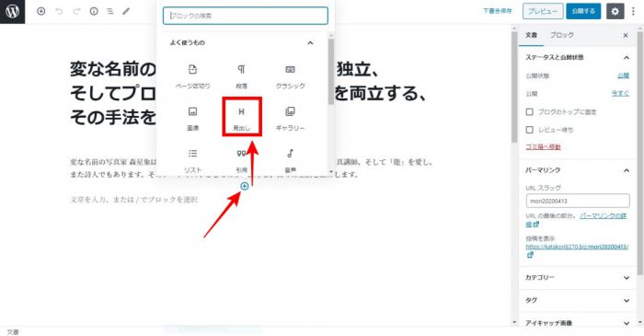Image resolution: width=644 pixels, height=336 pixels.
Task: Click the visibility value link 公開
Action: (623, 75)
